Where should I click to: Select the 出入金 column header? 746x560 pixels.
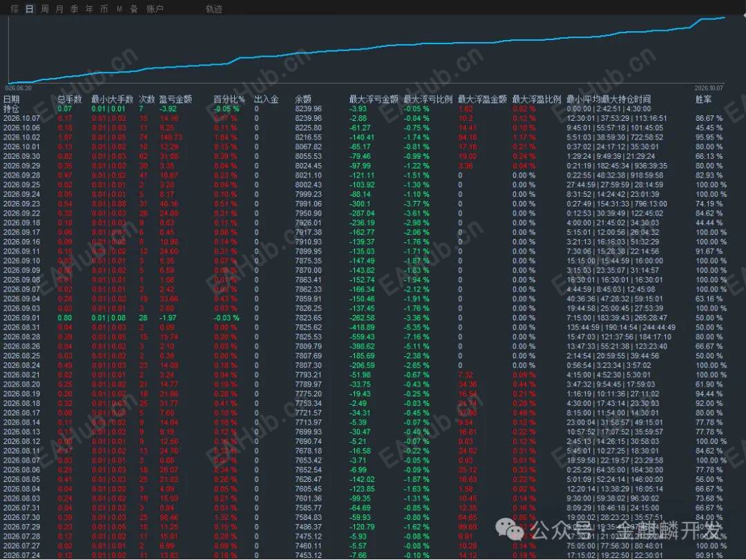267,99
